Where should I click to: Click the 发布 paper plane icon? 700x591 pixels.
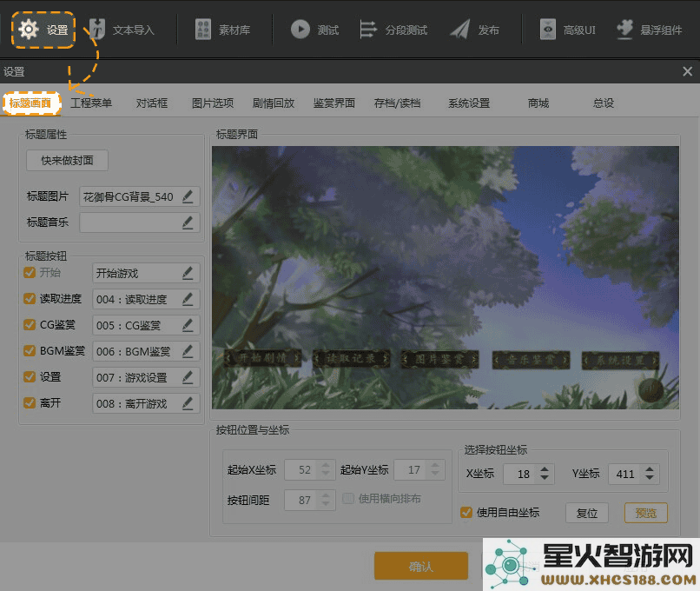[459, 30]
